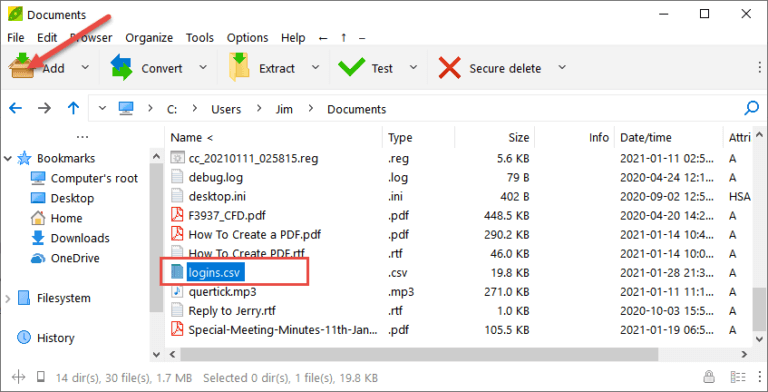The height and width of the screenshot is (392, 768).
Task: Go back with the blue left arrow
Action: coord(16,108)
